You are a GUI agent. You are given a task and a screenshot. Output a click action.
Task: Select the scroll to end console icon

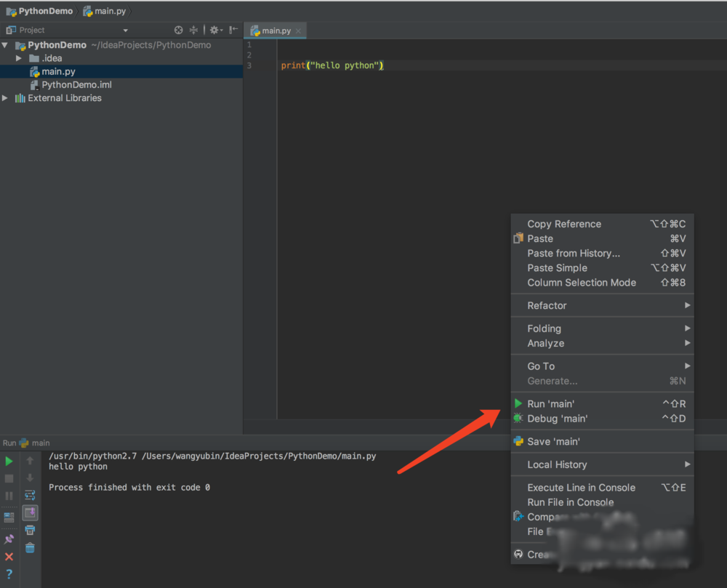(29, 513)
